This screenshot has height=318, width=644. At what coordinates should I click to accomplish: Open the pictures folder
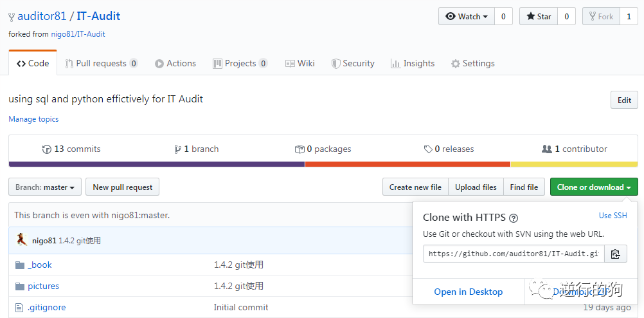44,286
